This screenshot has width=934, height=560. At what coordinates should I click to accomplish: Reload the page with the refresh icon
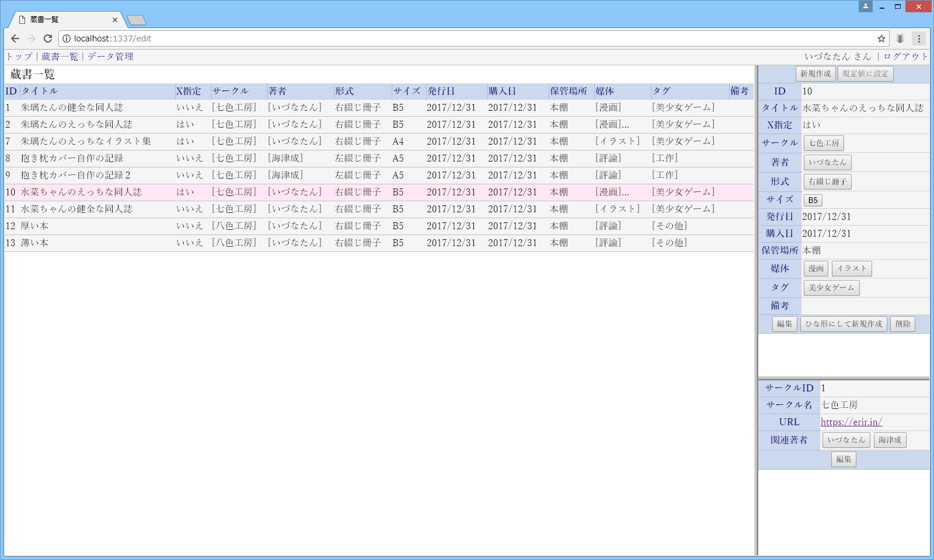48,38
